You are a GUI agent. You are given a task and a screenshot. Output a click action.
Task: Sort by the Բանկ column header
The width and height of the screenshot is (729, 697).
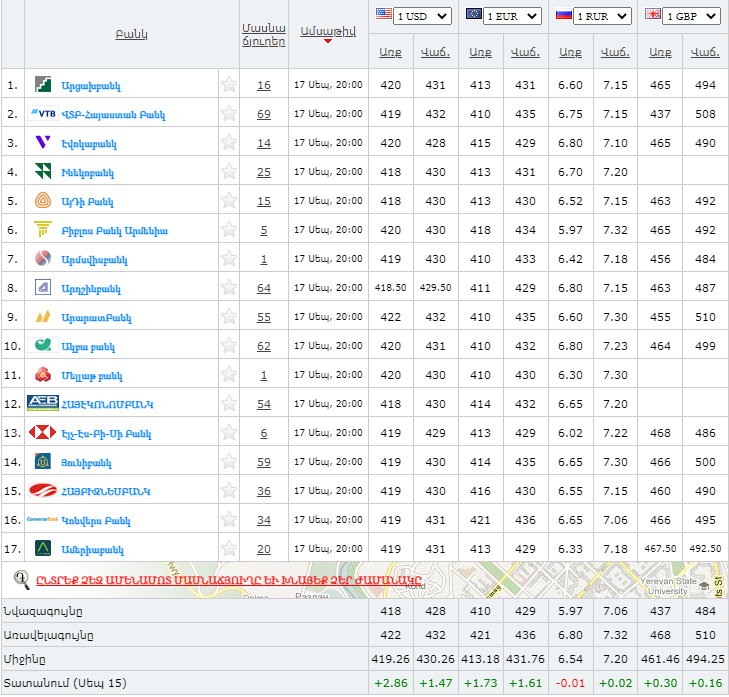tap(132, 34)
